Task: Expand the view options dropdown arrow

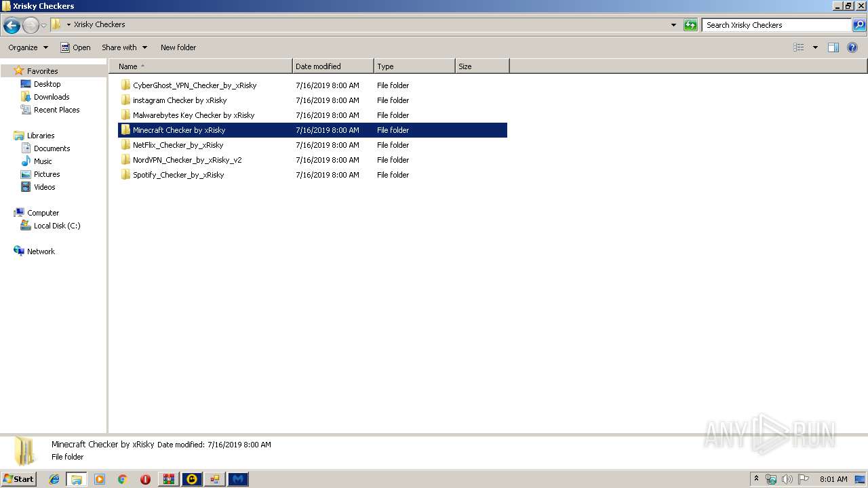Action: click(815, 47)
